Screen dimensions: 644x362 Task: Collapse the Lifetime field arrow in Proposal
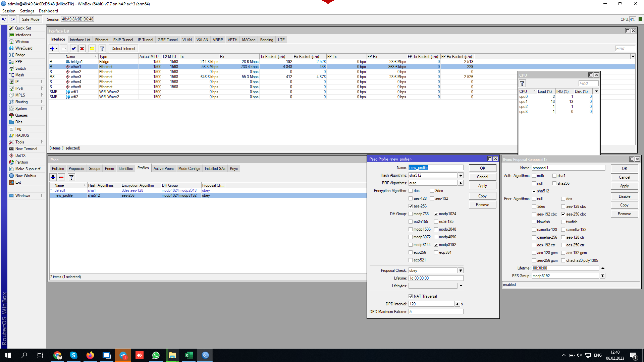603,268
